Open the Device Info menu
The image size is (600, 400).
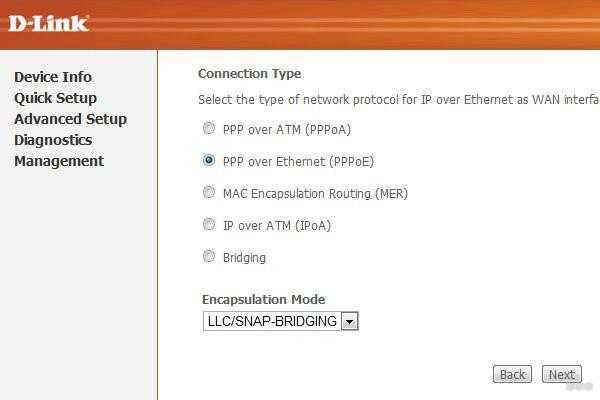[53, 77]
